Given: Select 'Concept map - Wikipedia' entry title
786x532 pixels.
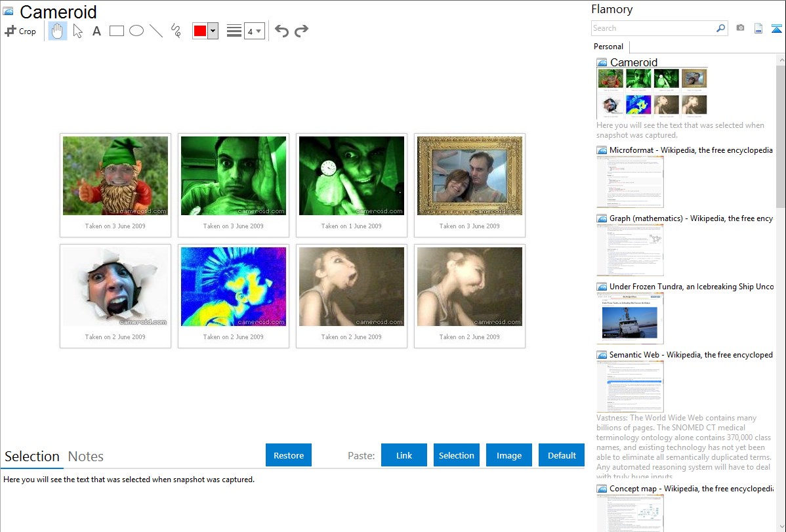Looking at the screenshot, I should pyautogui.click(x=692, y=489).
